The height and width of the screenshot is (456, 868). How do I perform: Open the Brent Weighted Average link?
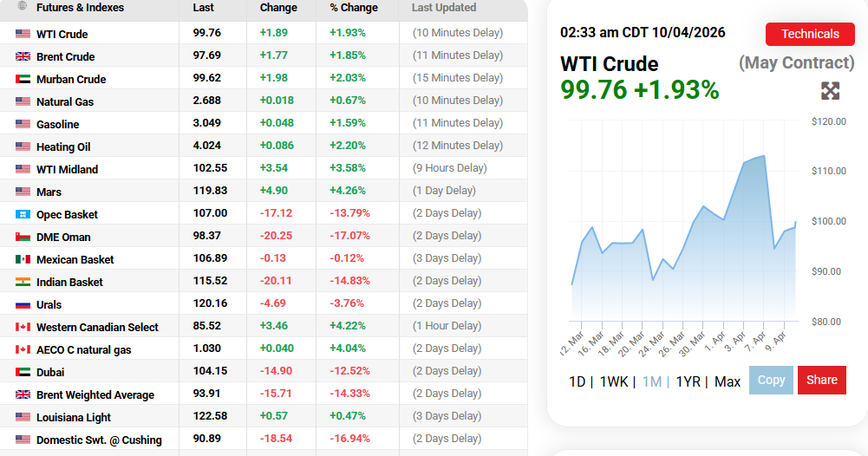click(x=95, y=395)
